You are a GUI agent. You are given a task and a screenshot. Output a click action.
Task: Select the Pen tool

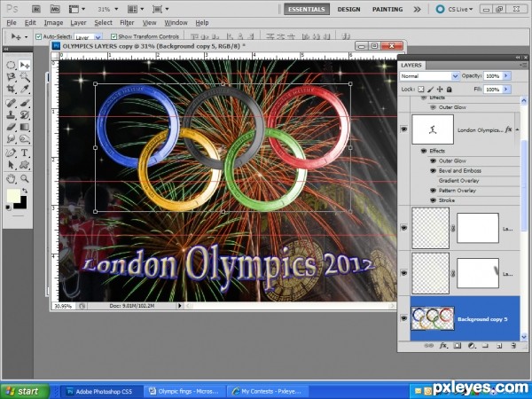click(x=11, y=153)
